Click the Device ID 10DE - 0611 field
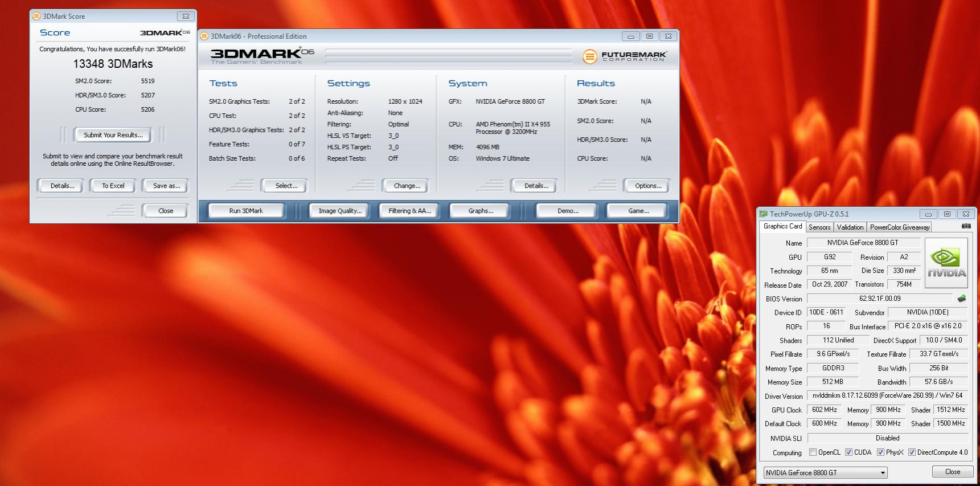 826,312
